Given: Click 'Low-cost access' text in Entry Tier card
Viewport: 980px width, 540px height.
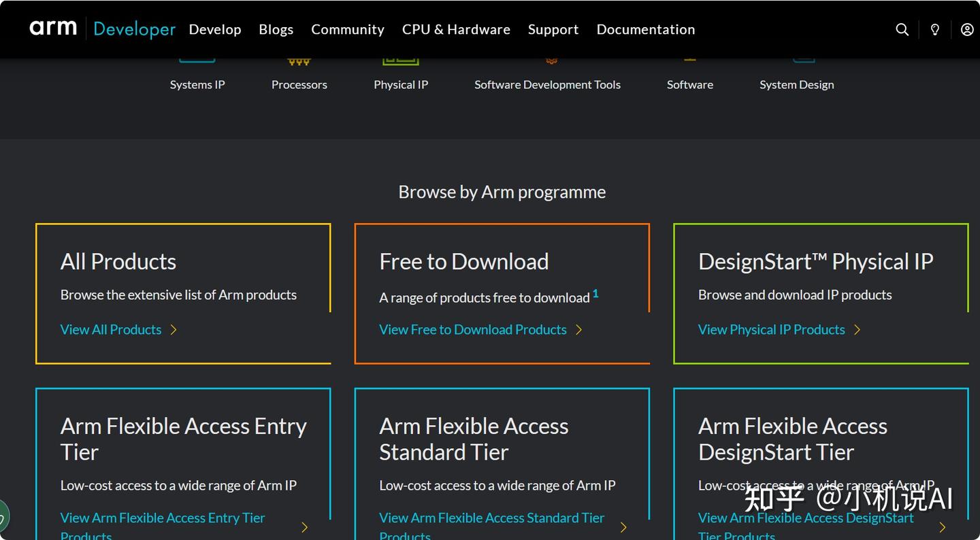Looking at the screenshot, I should [x=178, y=485].
